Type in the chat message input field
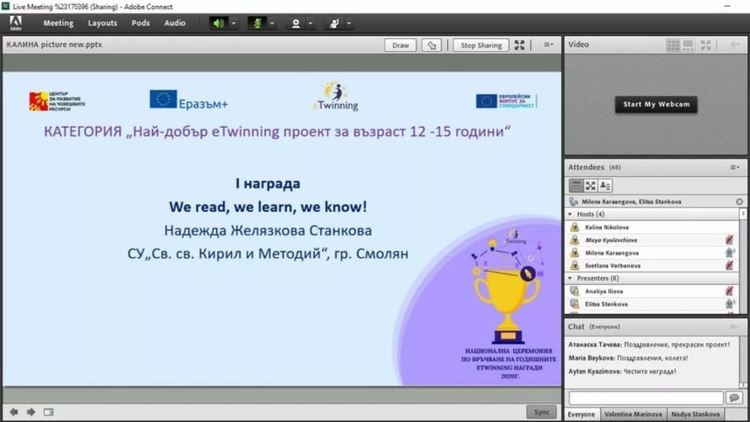Viewport: 750px width, 422px height. pyautogui.click(x=646, y=397)
